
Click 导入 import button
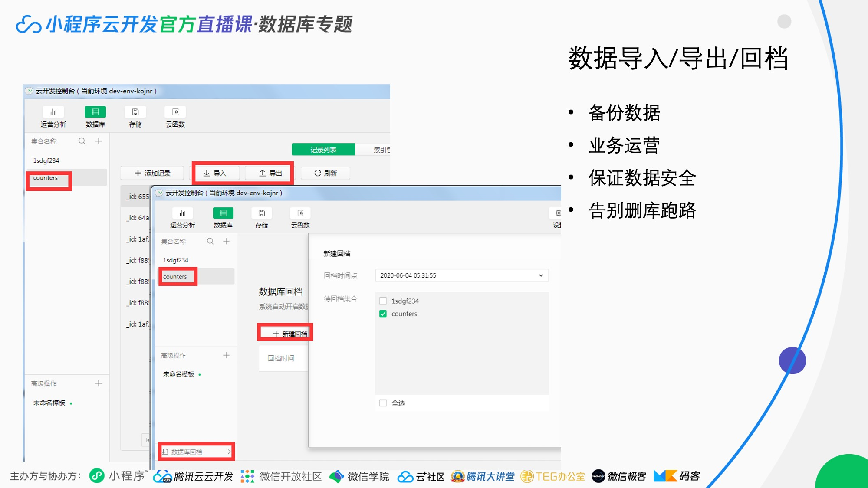pyautogui.click(x=215, y=173)
